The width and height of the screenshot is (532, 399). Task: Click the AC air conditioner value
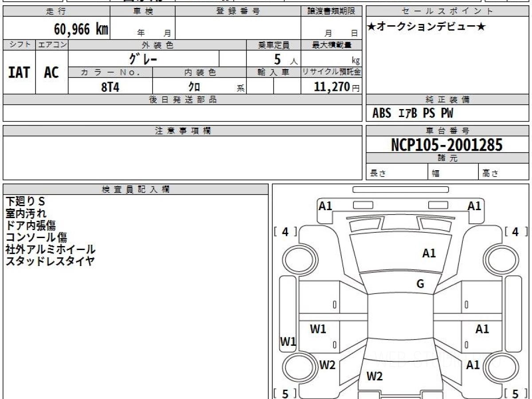[x=51, y=72]
